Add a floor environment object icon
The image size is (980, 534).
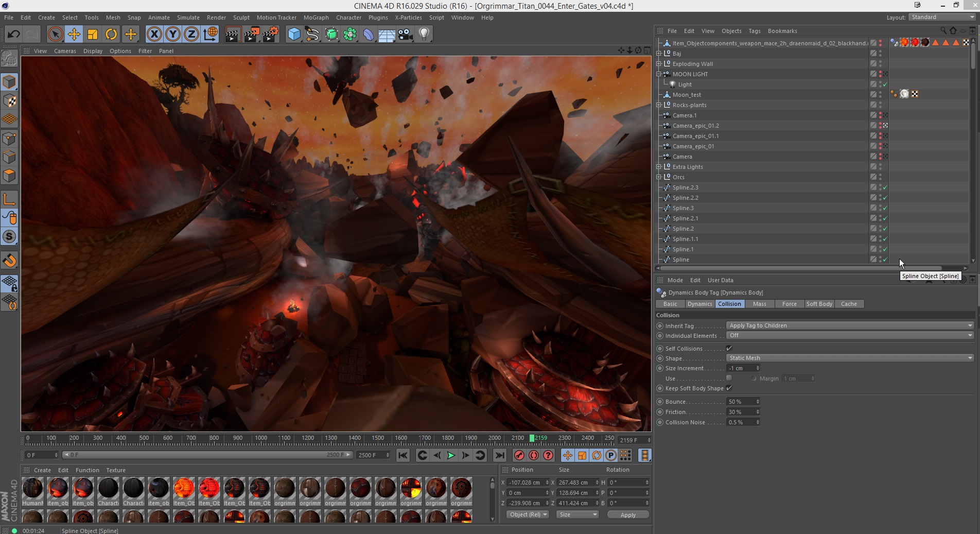(x=387, y=35)
